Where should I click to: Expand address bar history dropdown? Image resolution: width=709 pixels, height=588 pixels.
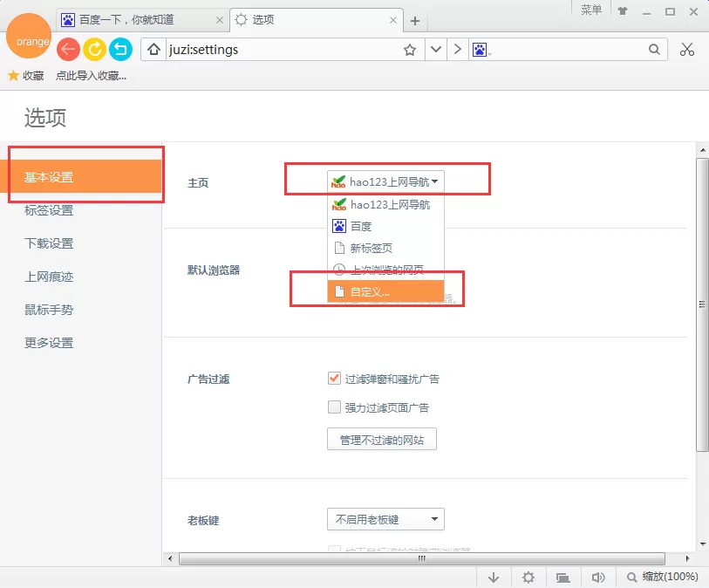pyautogui.click(x=436, y=50)
